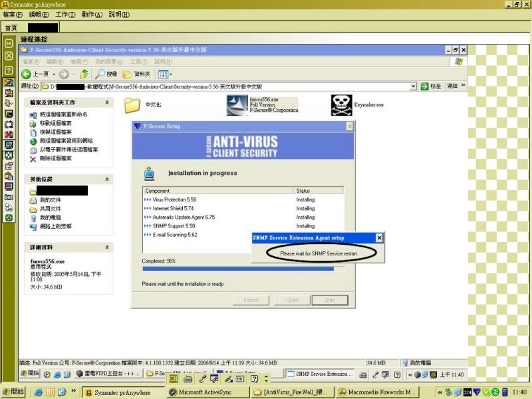
Task: Click the 324 black icon in local tray
Action: [x=467, y=392]
